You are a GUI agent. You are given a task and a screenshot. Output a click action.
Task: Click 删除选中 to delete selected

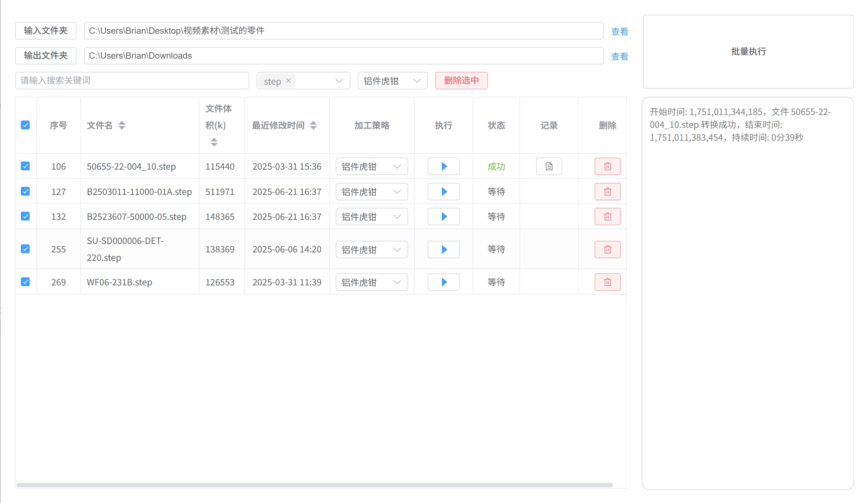click(x=461, y=81)
